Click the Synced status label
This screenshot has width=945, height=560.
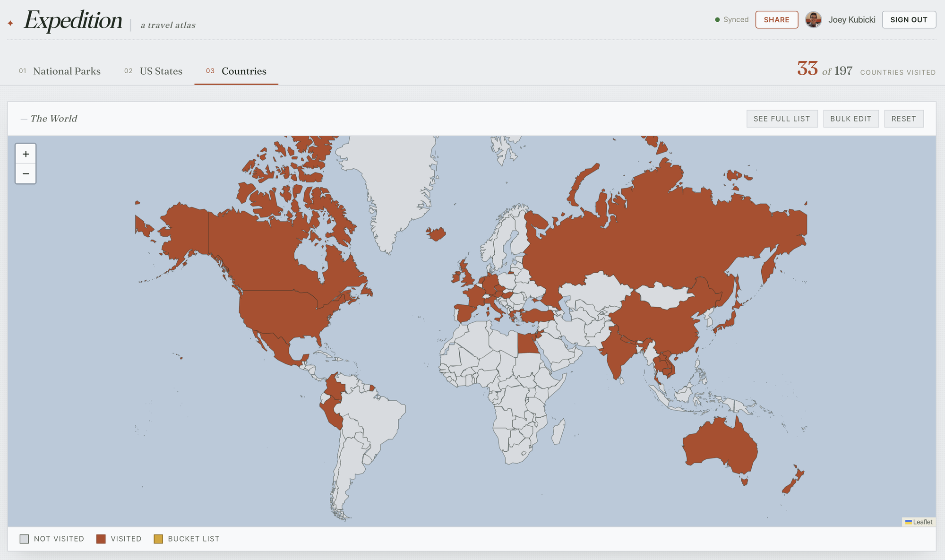click(736, 20)
